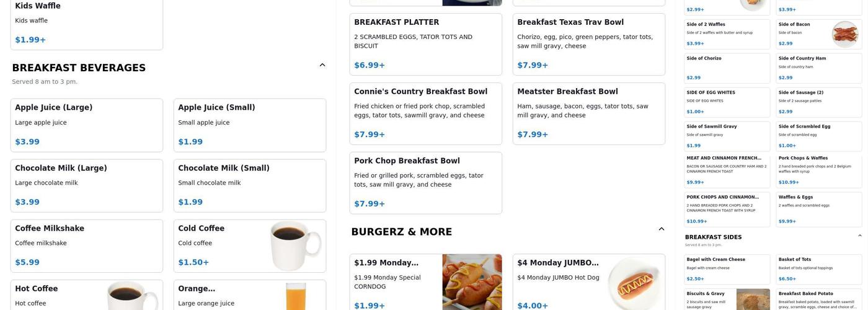
Task: Collapse Breakfast Sides in the right panel
Action: point(859,236)
